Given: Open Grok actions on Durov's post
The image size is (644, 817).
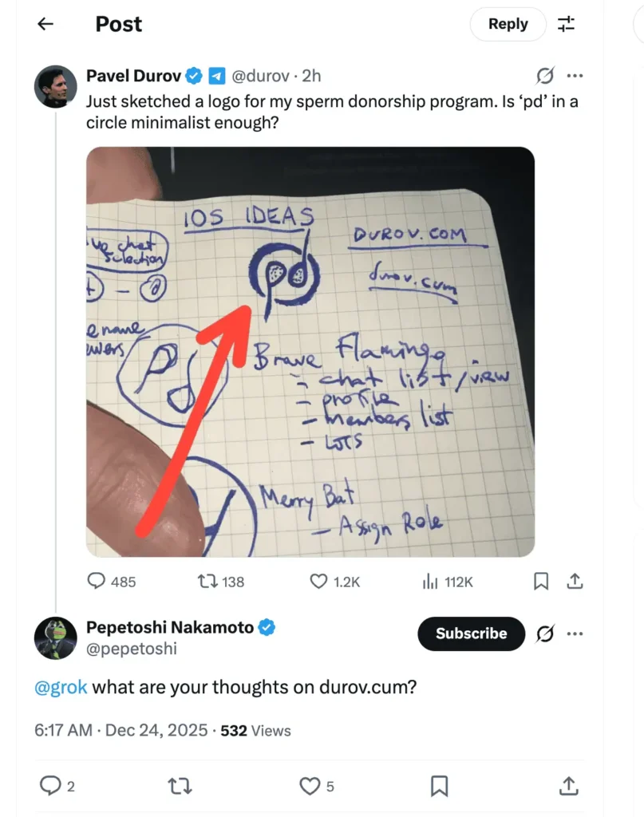Looking at the screenshot, I should [x=545, y=75].
